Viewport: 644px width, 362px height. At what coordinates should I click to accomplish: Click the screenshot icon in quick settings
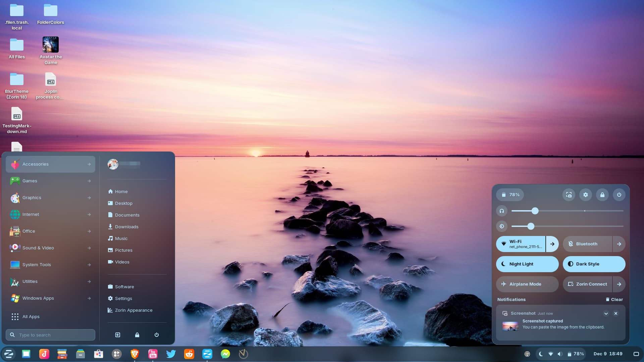coord(569,195)
